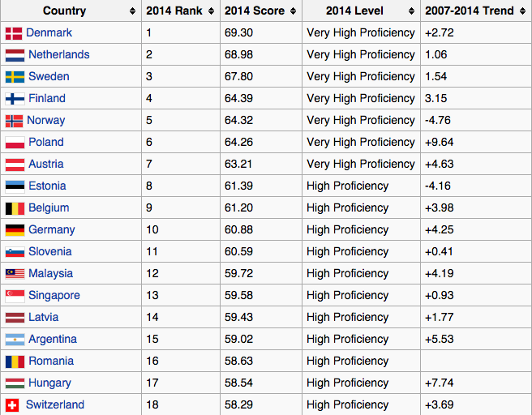The image size is (532, 415).
Task: Click the Norway flag icon
Action: coord(14,121)
